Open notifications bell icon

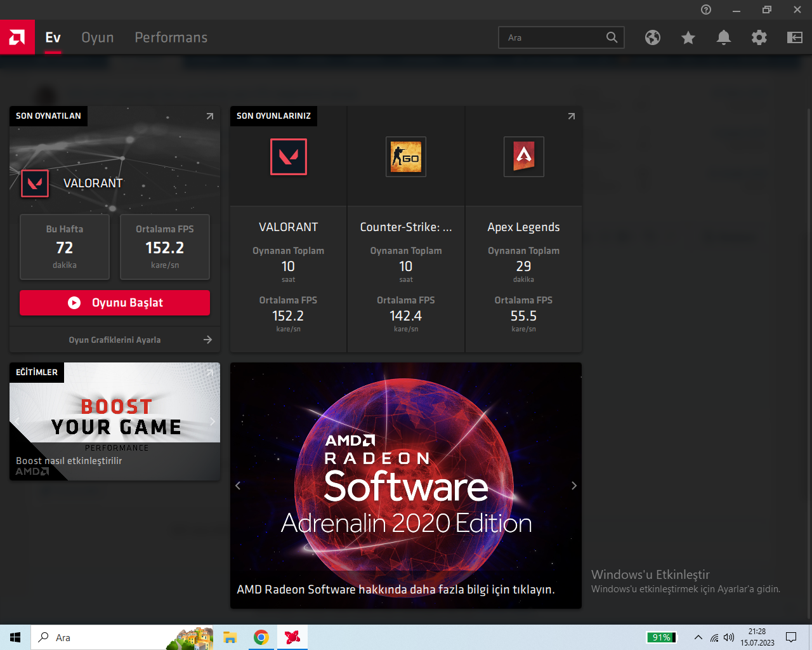click(724, 37)
